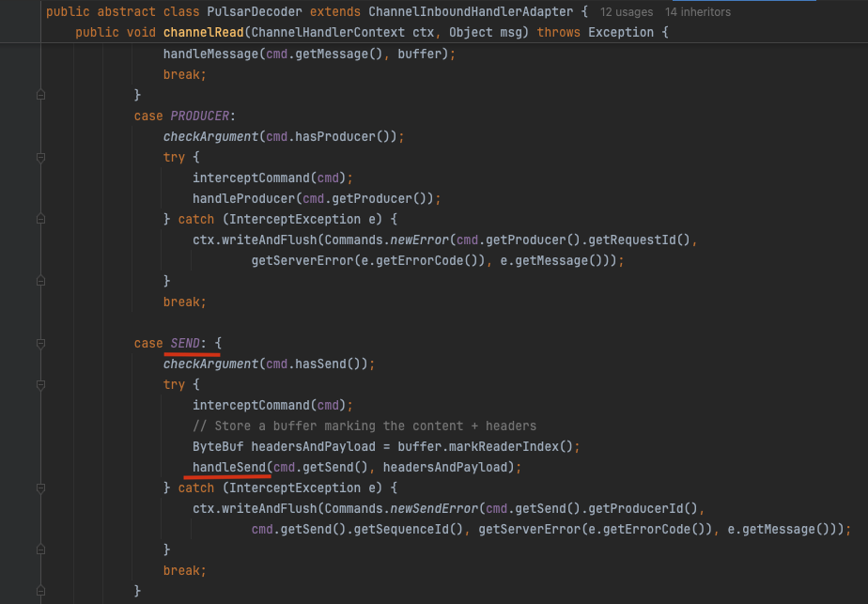Viewport: 868px width, 604px height.
Task: Collapse the try block under PRODUCER case
Action: pos(41,158)
